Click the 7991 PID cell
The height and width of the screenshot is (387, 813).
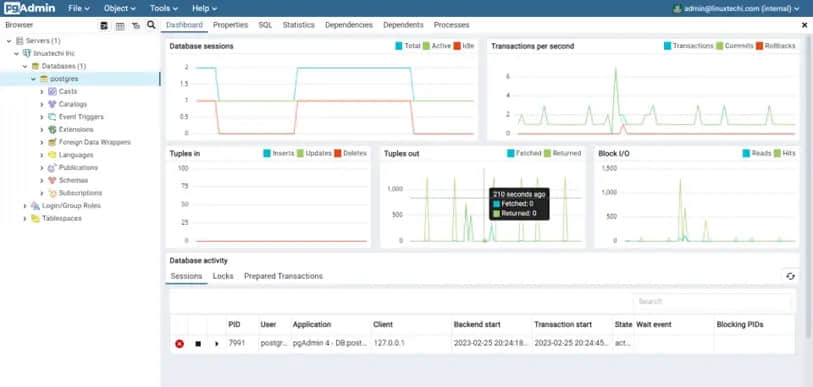[242, 343]
